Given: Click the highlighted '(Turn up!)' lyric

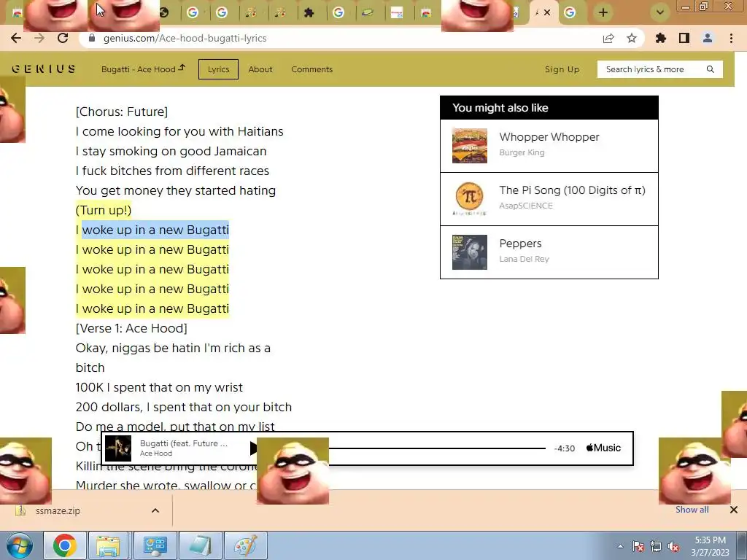Looking at the screenshot, I should coord(104,210).
